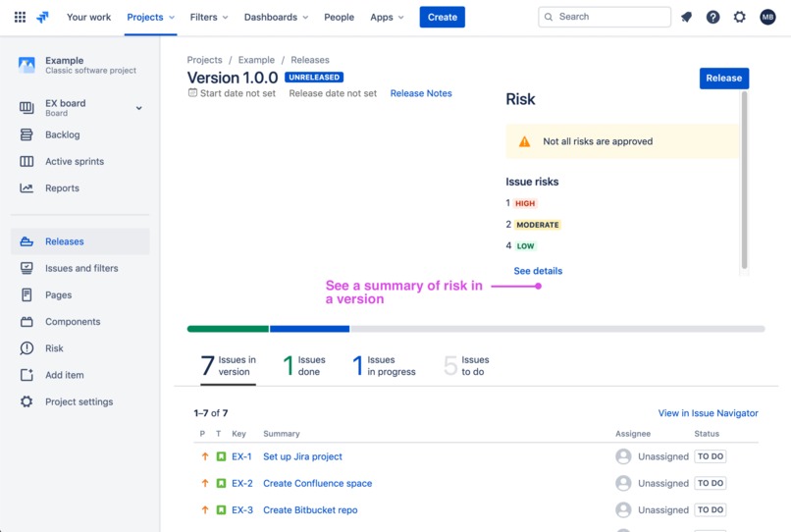Click the Active sprints sidebar icon

(26, 162)
